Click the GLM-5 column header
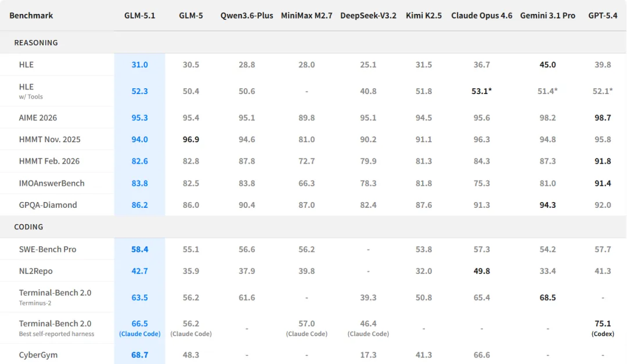This screenshot has height=364, width=627. (x=191, y=16)
